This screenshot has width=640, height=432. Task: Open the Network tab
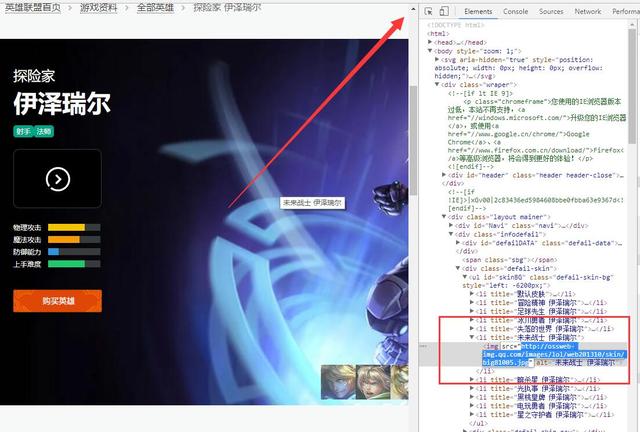pyautogui.click(x=588, y=12)
